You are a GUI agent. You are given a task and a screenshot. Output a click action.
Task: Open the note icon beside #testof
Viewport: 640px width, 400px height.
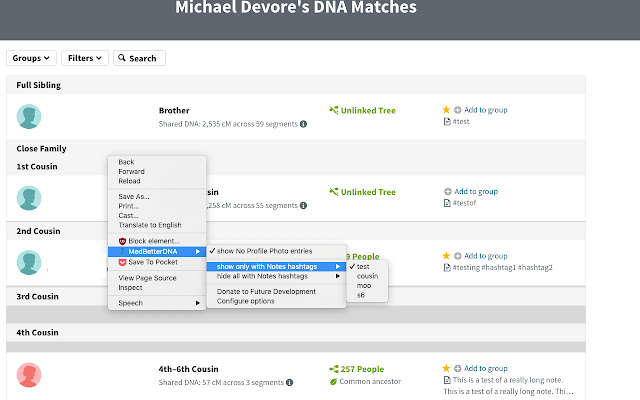tap(447, 203)
